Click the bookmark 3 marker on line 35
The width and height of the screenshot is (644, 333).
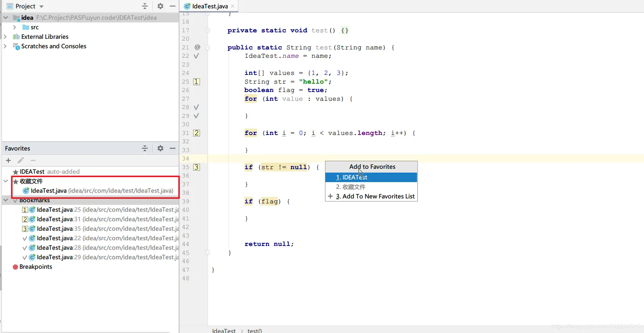tap(197, 167)
